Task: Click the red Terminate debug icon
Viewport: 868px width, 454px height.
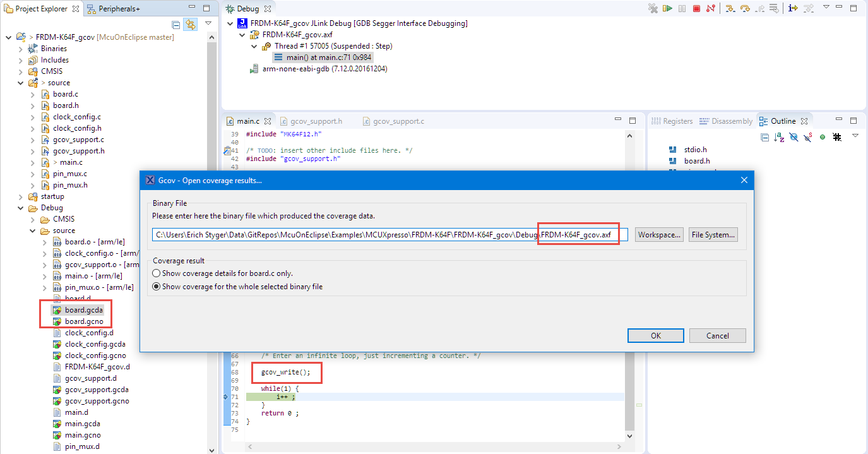Action: [696, 9]
